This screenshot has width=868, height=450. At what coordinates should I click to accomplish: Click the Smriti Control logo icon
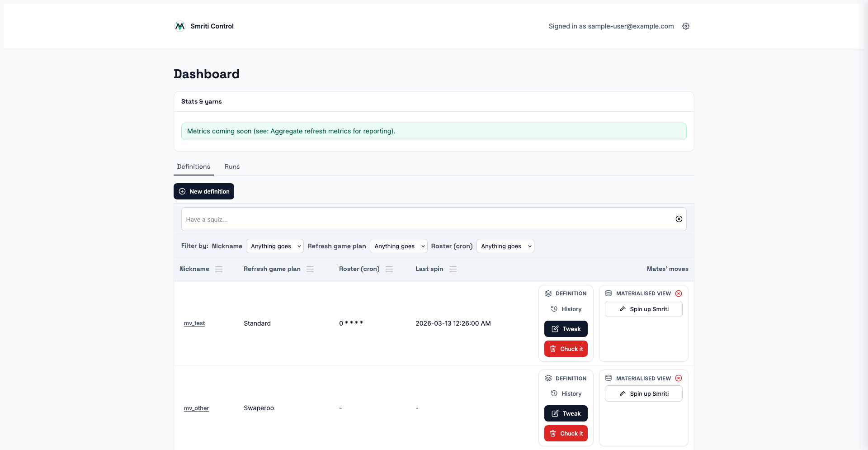[179, 26]
